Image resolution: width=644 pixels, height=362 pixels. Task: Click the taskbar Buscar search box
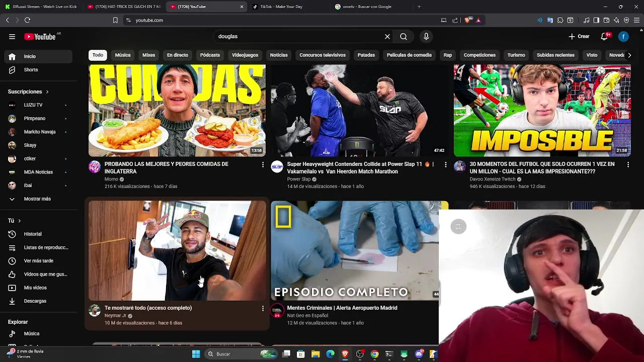point(242,354)
